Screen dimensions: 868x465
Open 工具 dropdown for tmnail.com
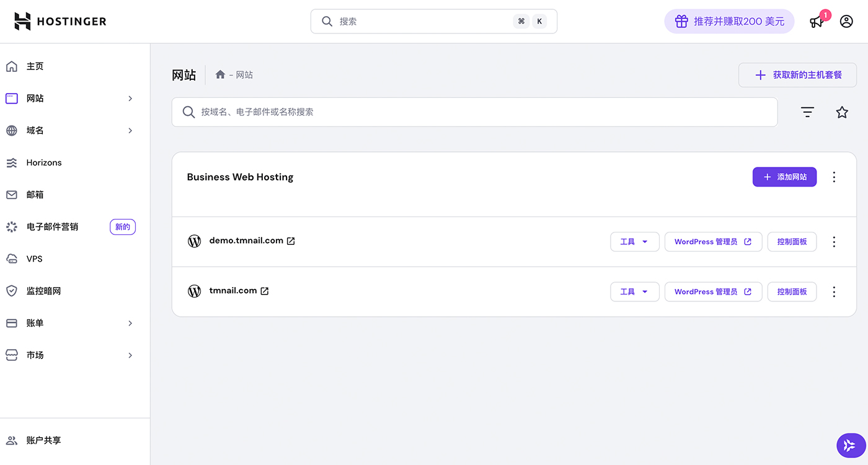[x=635, y=291]
